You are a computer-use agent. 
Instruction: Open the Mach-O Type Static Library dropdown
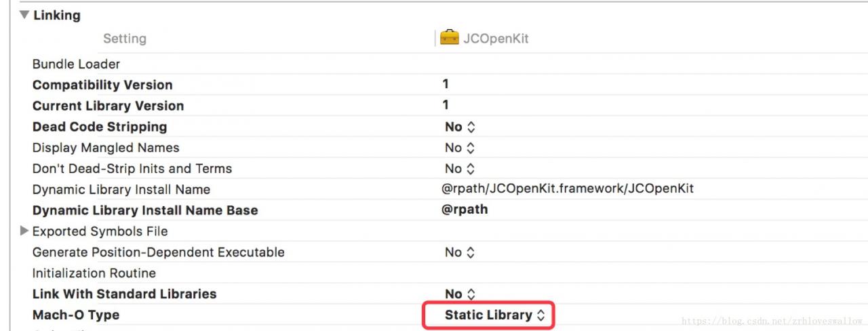[494, 315]
